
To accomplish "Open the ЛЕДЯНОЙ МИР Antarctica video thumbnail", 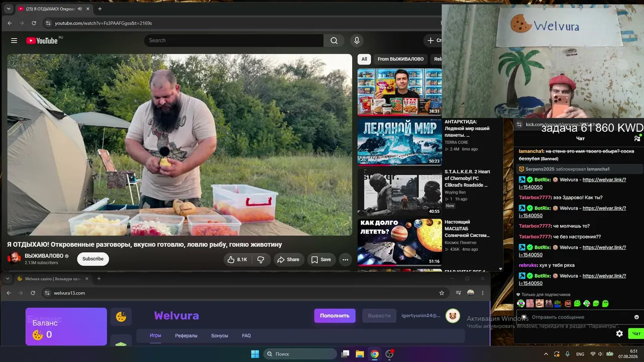I will coord(399,142).
